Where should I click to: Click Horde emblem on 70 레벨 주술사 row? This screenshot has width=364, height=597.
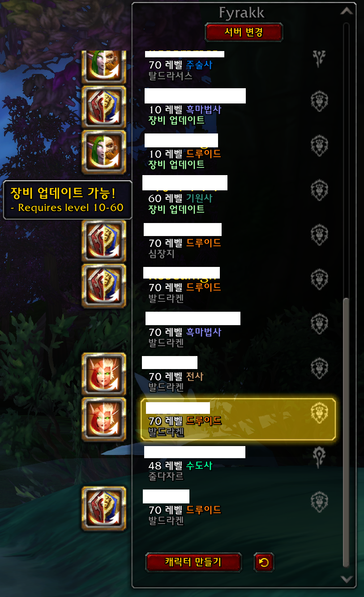coord(319,58)
